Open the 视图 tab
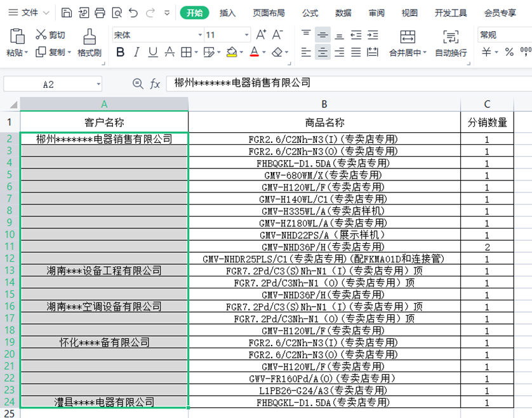This screenshot has height=418, width=532. pyautogui.click(x=409, y=13)
